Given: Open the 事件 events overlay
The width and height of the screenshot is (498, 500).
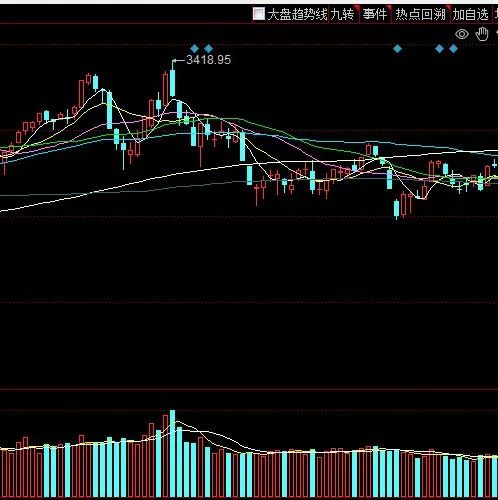Looking at the screenshot, I should (375, 14).
